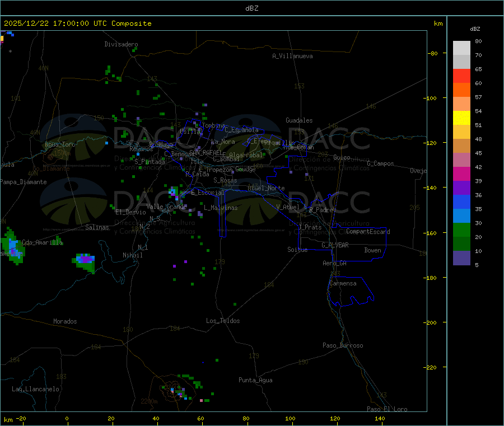Viewport: 504px width, 426px height.
Task: Click the S_Pintada map label
Action: point(150,162)
